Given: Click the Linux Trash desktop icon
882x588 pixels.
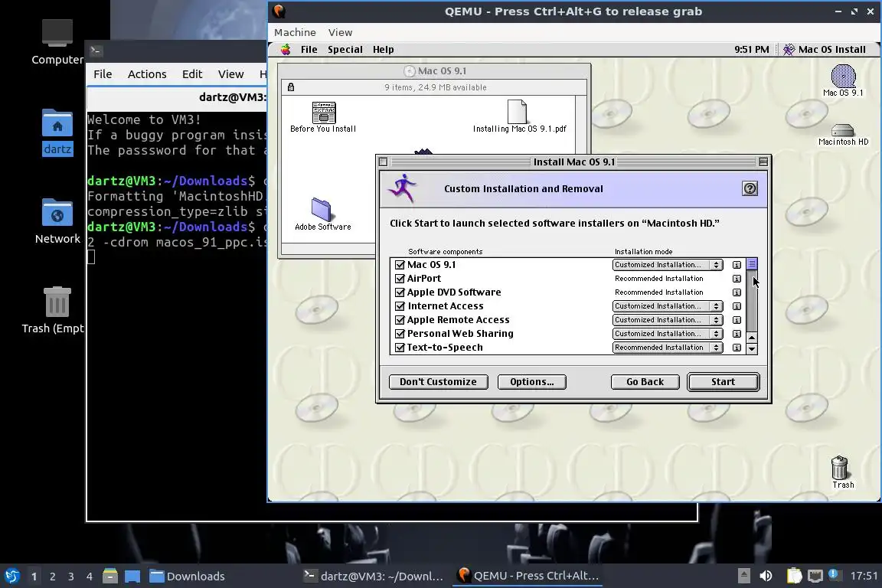Looking at the screenshot, I should click(57, 310).
